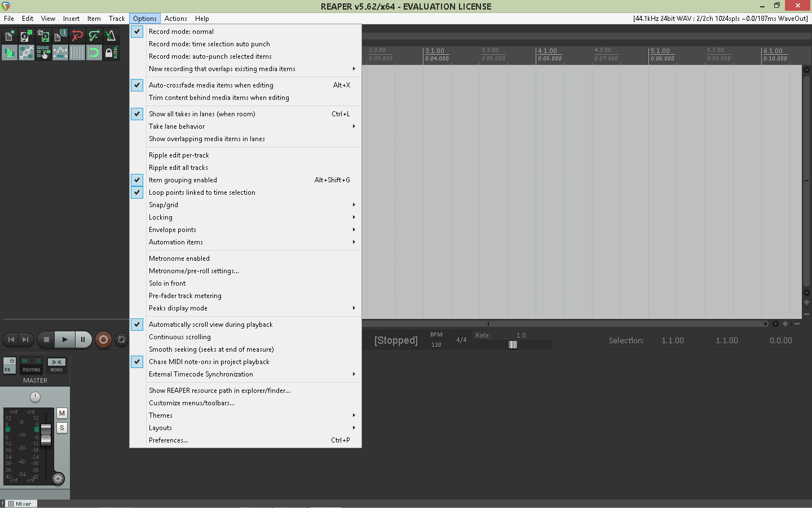This screenshot has width=812, height=508.
Task: Toggle snap magnet toolbar icon
Action: pos(94,53)
